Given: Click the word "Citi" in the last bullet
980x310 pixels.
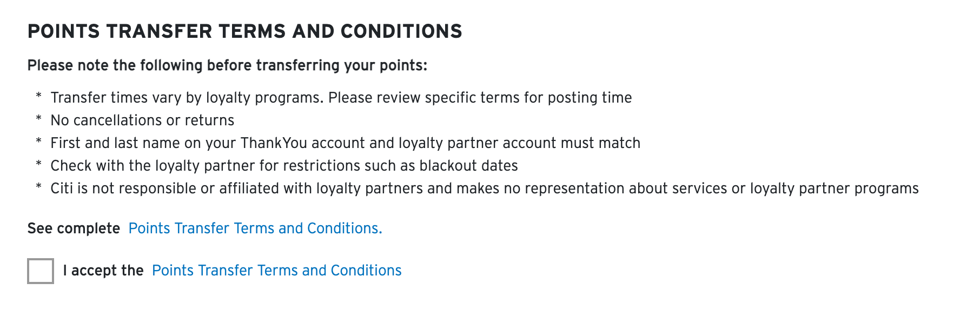Looking at the screenshot, I should (62, 188).
